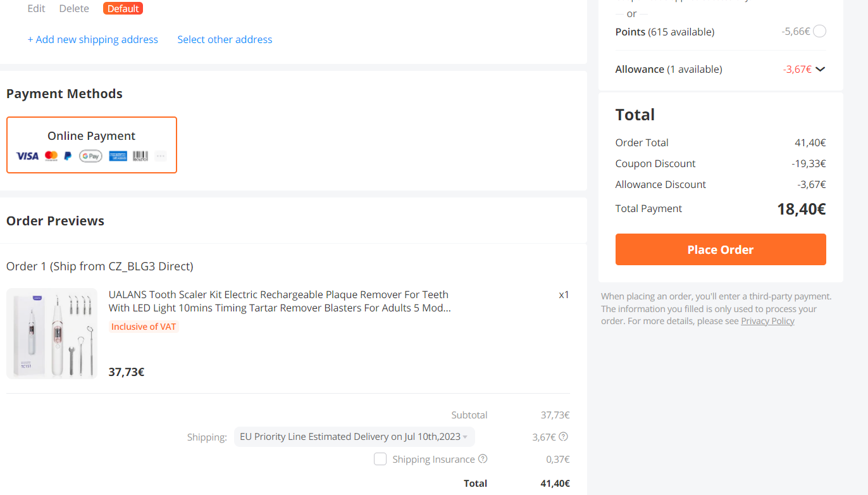
Task: Click the Boleto barcode payment icon
Action: click(140, 156)
